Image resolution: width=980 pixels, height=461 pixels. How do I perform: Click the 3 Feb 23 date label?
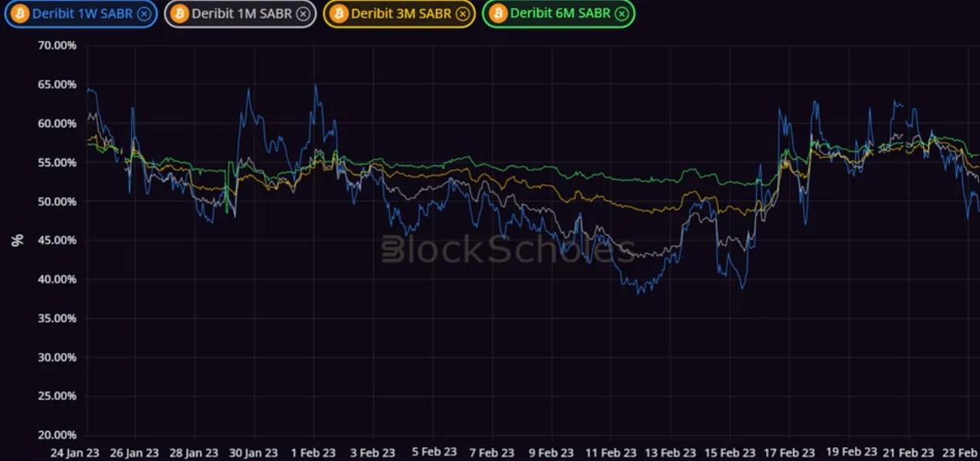373,453
